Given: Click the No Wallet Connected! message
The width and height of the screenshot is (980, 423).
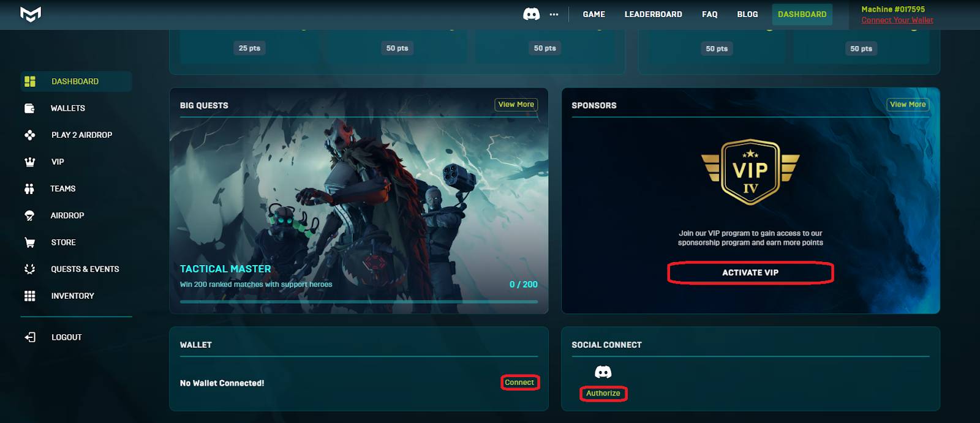Looking at the screenshot, I should coord(222,383).
